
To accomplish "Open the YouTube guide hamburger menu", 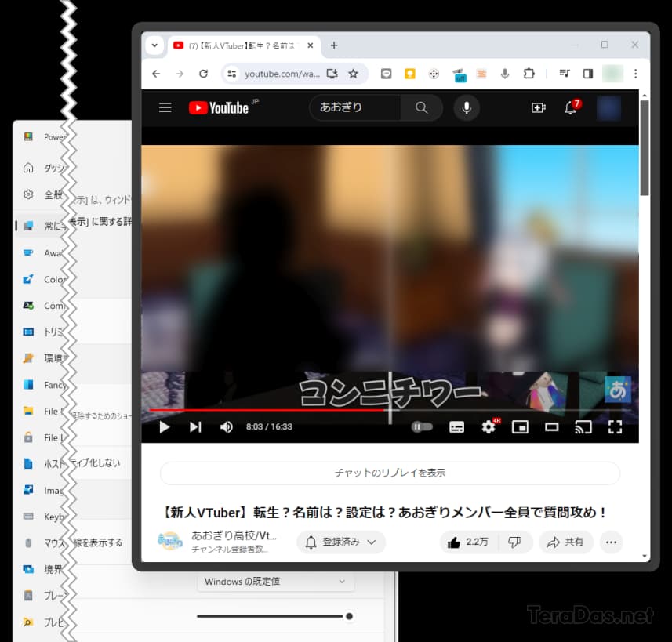I will coord(165,107).
